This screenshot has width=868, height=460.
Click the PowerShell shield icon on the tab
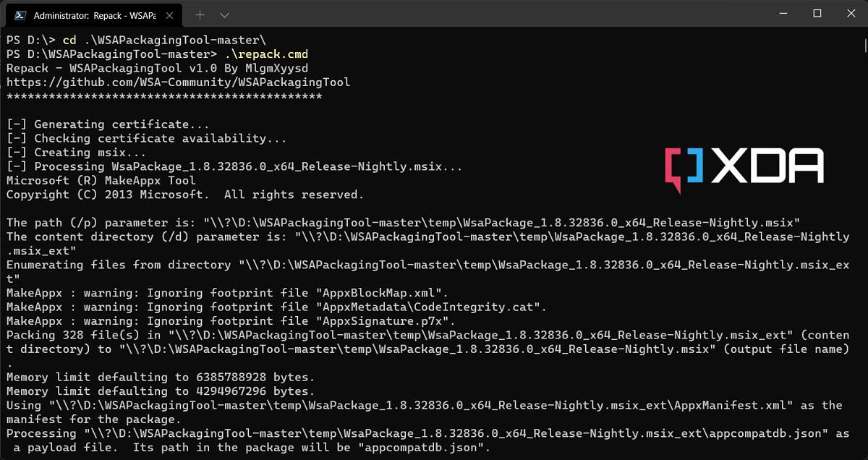[20, 14]
